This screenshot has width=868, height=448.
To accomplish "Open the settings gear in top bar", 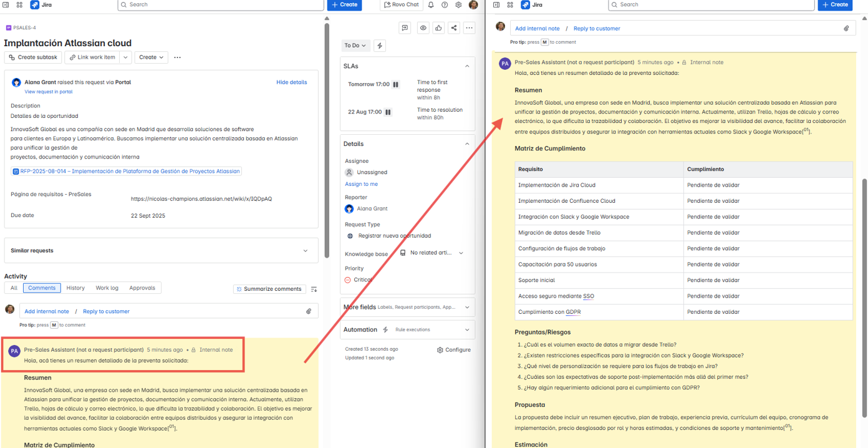I will click(x=458, y=5).
